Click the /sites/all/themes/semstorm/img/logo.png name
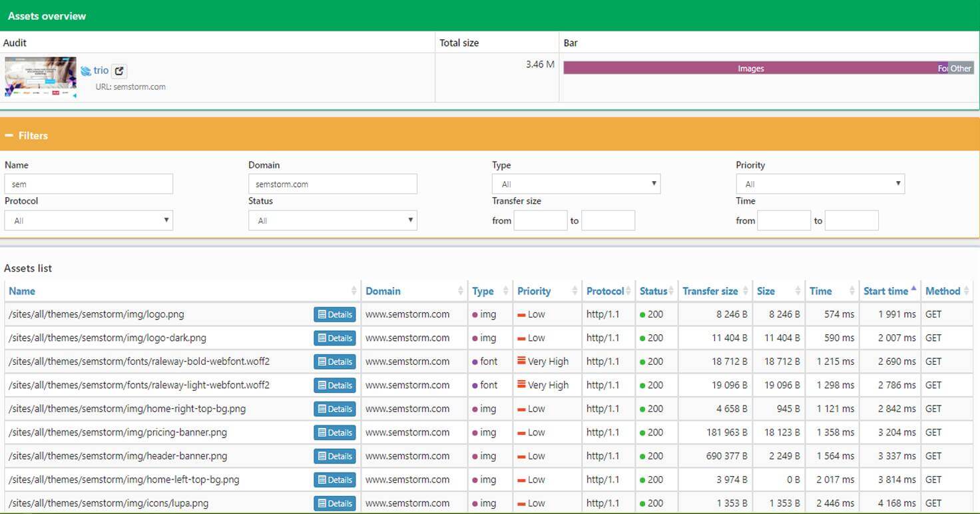The height and width of the screenshot is (514, 980). click(97, 314)
